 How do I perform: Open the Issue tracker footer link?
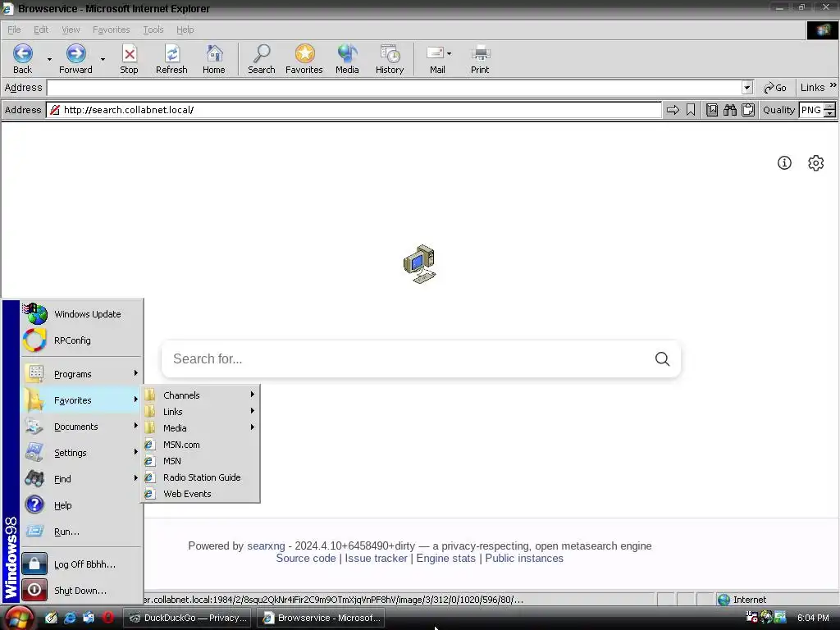pos(376,558)
